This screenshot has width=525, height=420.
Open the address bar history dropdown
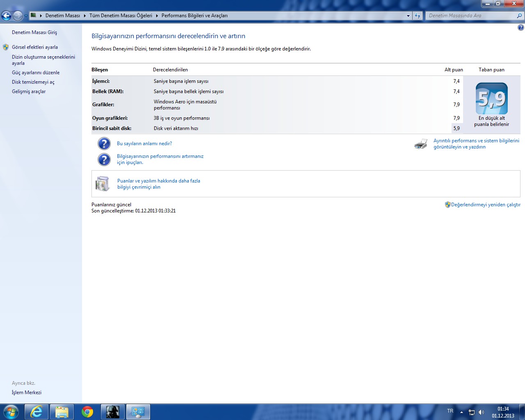point(408,16)
